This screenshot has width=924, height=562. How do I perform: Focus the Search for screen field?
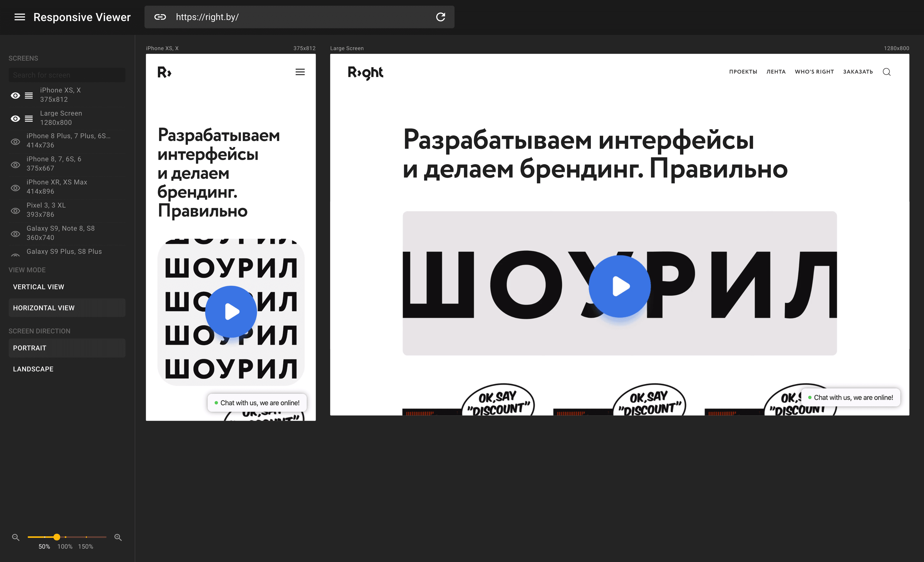pos(67,75)
